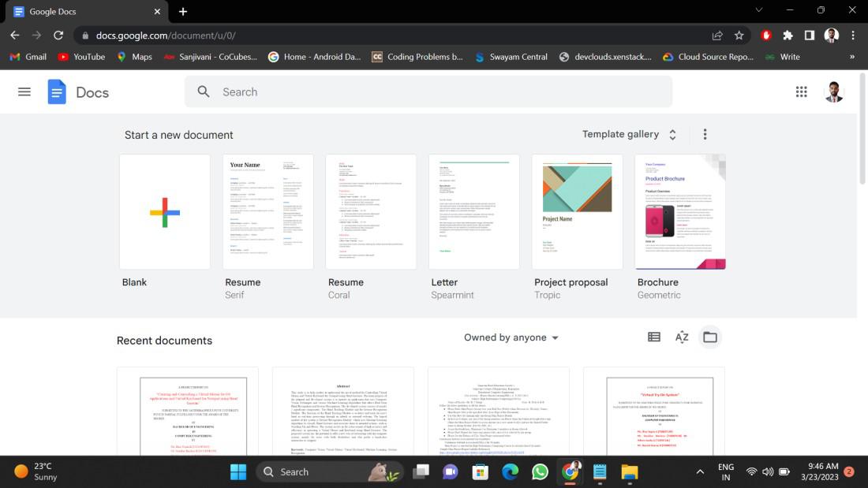The width and height of the screenshot is (868, 488).
Task: Open Chrome three-dot menu
Action: point(853,35)
